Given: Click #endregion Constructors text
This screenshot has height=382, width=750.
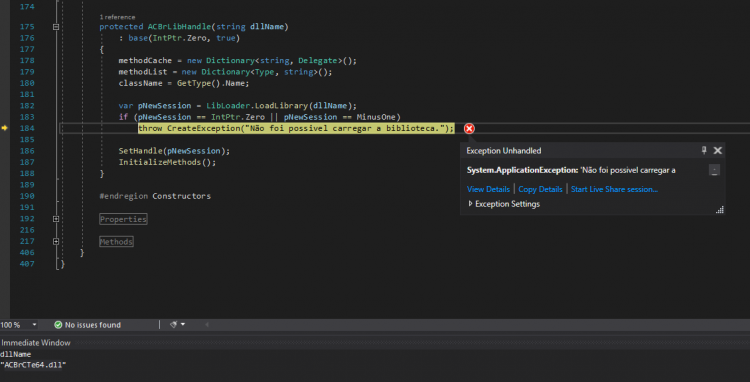Looking at the screenshot, I should click(x=155, y=196).
